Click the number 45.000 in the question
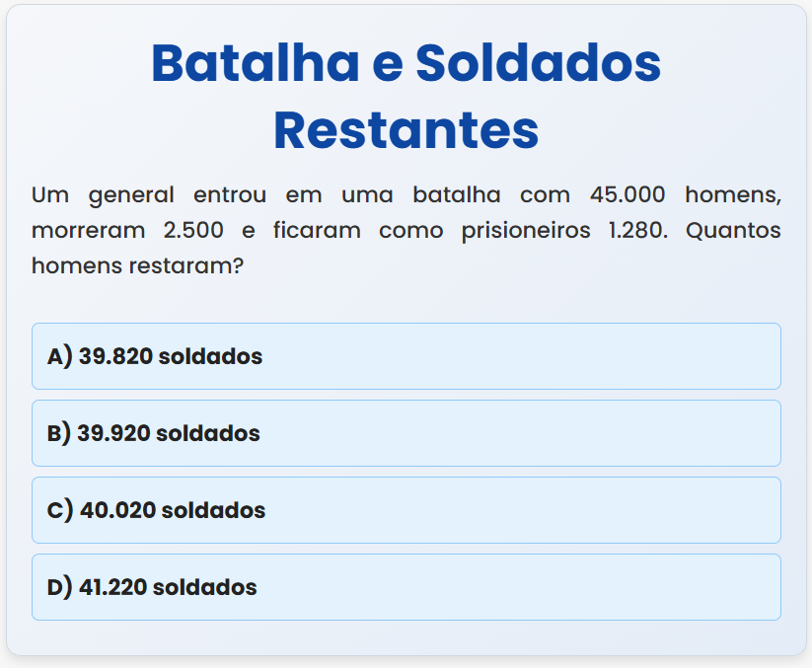This screenshot has height=668, width=812. (x=627, y=194)
